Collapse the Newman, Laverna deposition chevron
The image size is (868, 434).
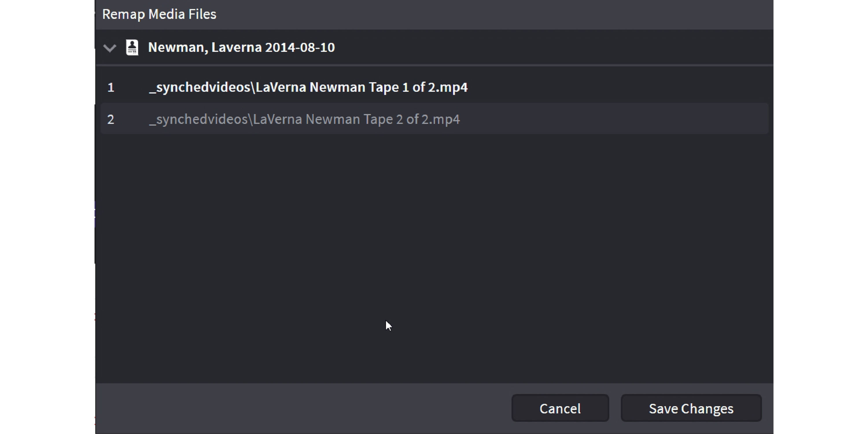(x=110, y=48)
